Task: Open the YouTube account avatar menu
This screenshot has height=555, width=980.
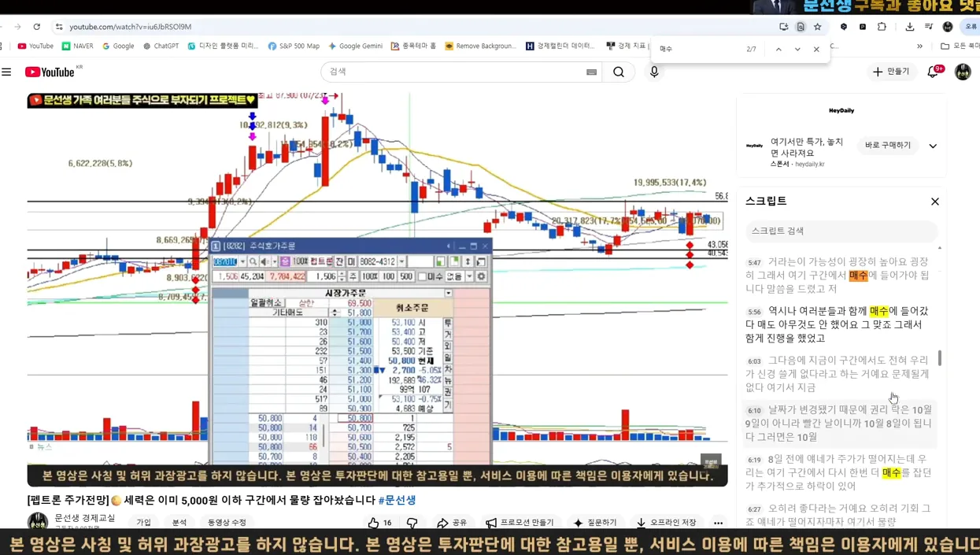Action: point(963,72)
